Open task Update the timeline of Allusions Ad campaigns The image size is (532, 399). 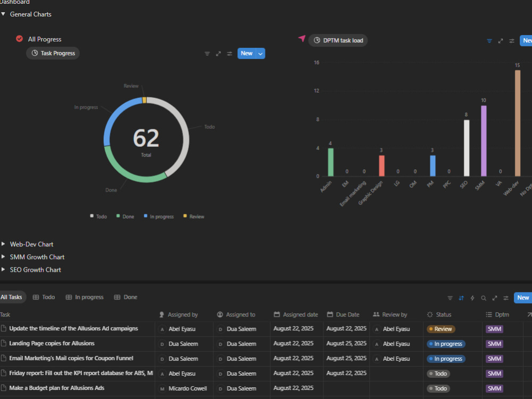click(x=73, y=328)
